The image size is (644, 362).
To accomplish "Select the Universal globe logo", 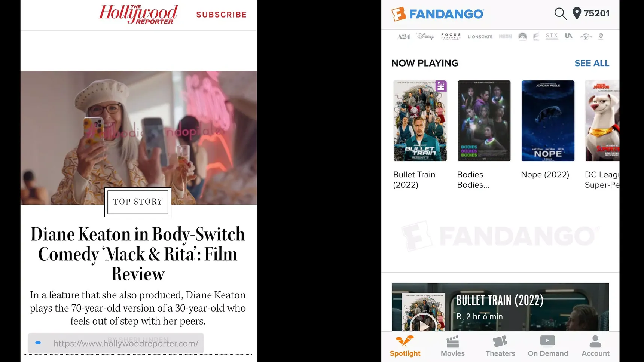I will [586, 36].
